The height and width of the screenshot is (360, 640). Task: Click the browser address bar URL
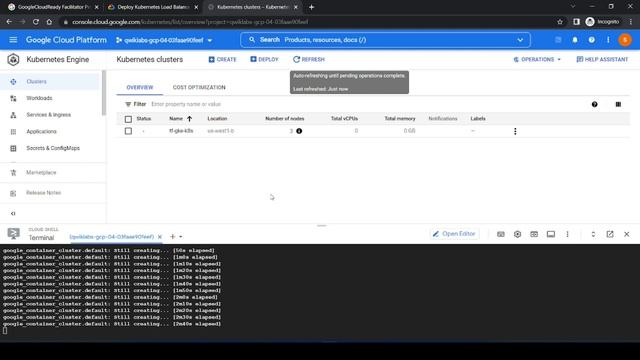pos(190,22)
